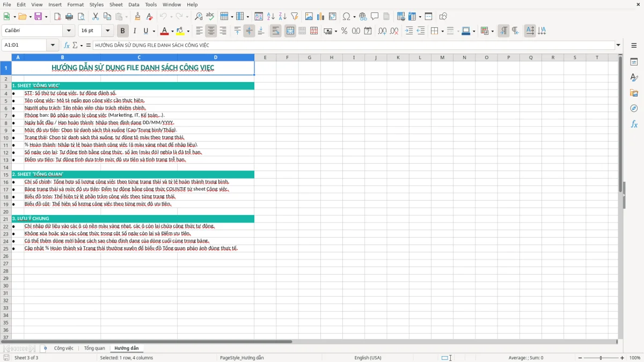644x362 pixels.
Task: Insert Image icon
Action: point(309,17)
